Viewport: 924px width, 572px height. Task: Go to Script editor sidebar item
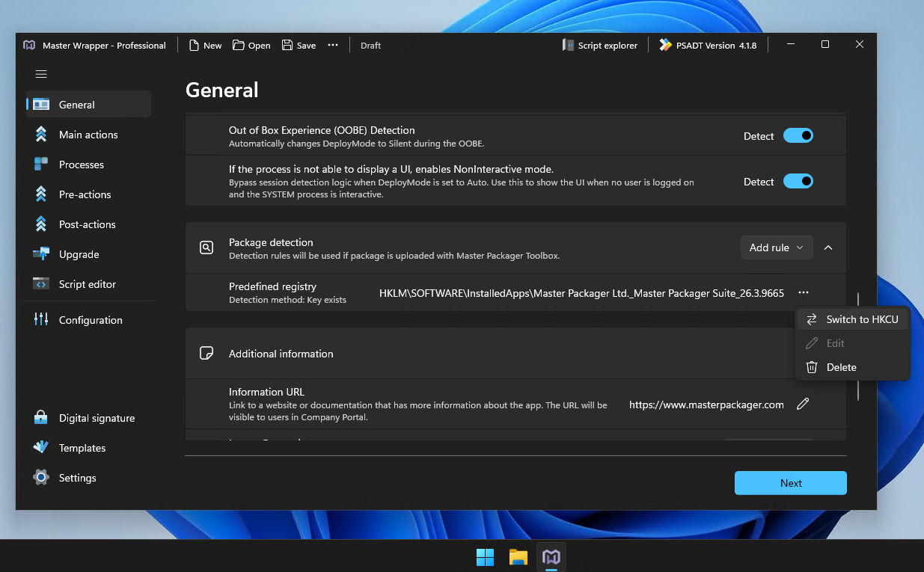point(88,284)
